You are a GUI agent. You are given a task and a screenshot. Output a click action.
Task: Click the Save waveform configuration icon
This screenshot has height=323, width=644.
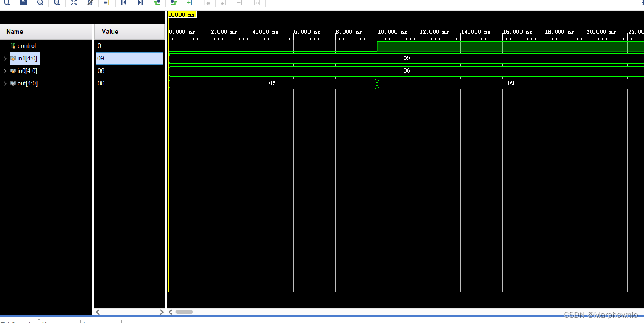coord(23,3)
